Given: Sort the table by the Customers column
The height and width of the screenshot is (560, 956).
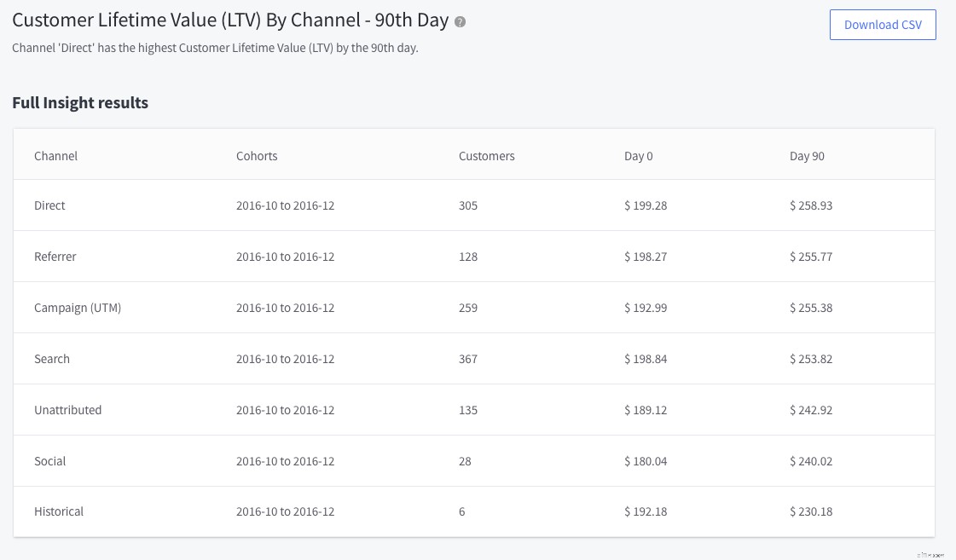Looking at the screenshot, I should [x=486, y=156].
